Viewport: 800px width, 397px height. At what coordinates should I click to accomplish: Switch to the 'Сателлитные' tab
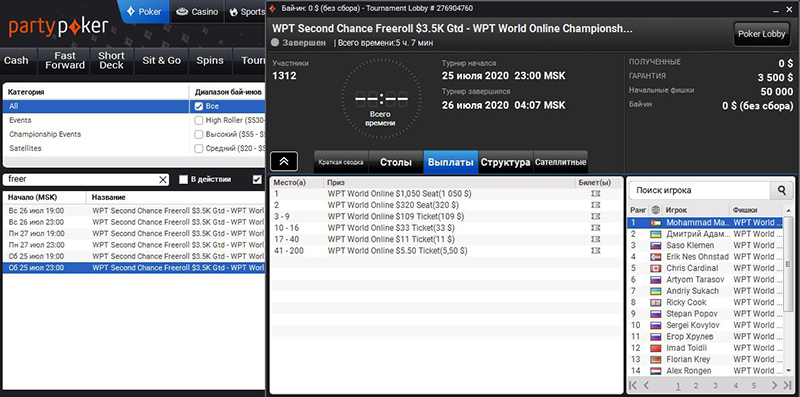coord(560,162)
